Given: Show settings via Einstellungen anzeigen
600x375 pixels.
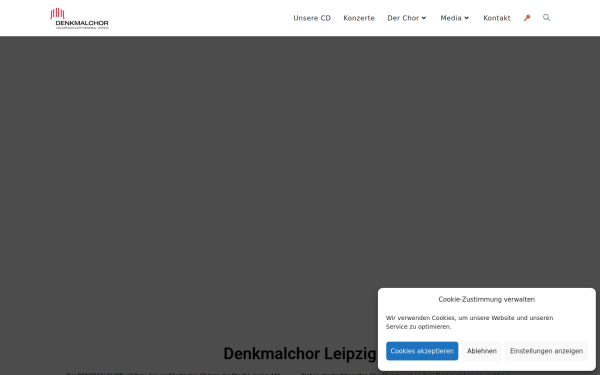Looking at the screenshot, I should tap(546, 351).
